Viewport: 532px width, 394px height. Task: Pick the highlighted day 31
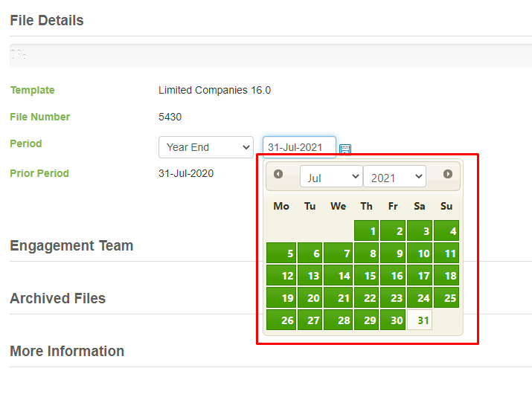tap(420, 320)
